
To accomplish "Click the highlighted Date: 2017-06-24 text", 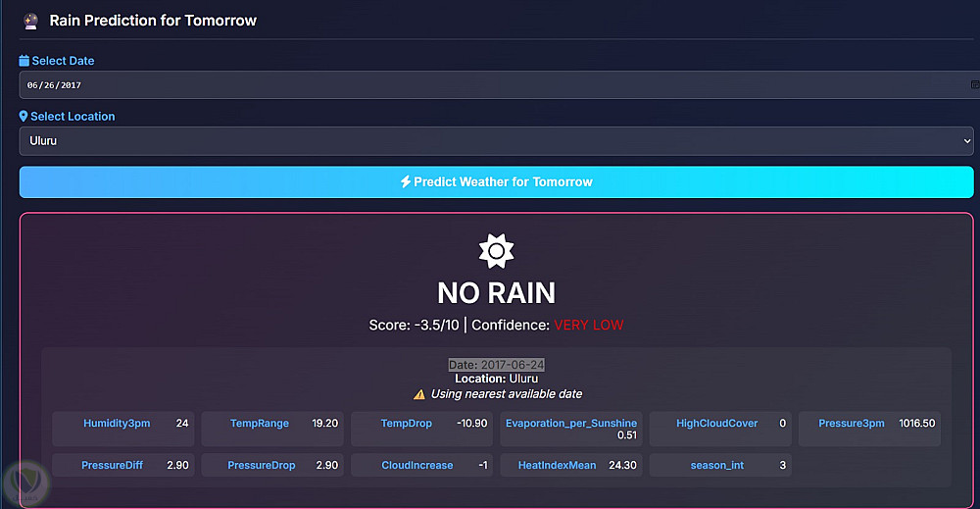I will [x=496, y=365].
